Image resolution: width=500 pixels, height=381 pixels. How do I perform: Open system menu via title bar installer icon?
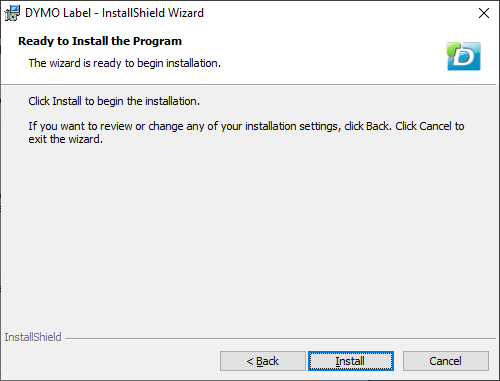click(x=12, y=13)
